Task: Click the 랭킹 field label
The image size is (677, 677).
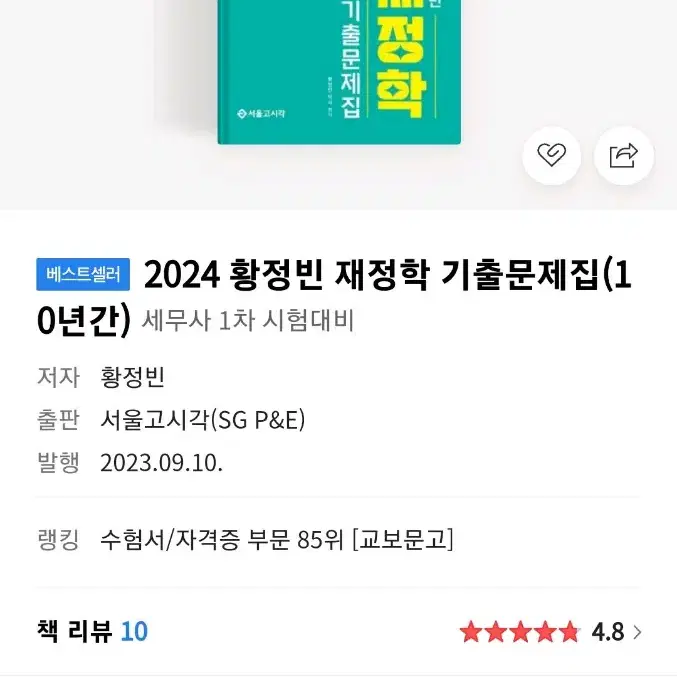Action: 58,540
